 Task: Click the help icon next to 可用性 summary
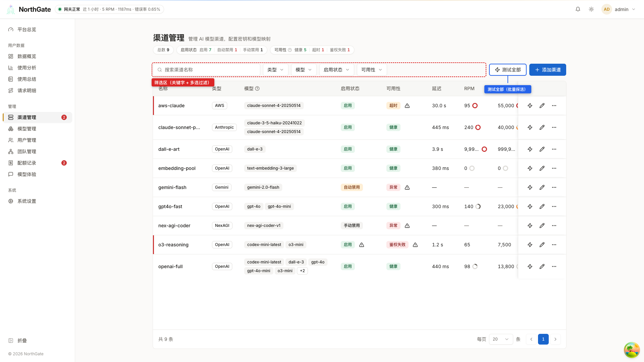coord(290,50)
